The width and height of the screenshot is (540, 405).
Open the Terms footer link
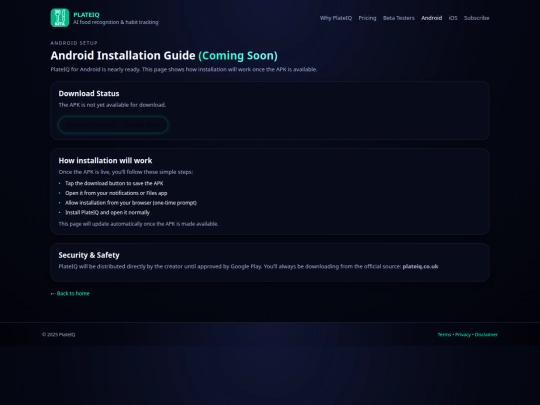tap(444, 334)
